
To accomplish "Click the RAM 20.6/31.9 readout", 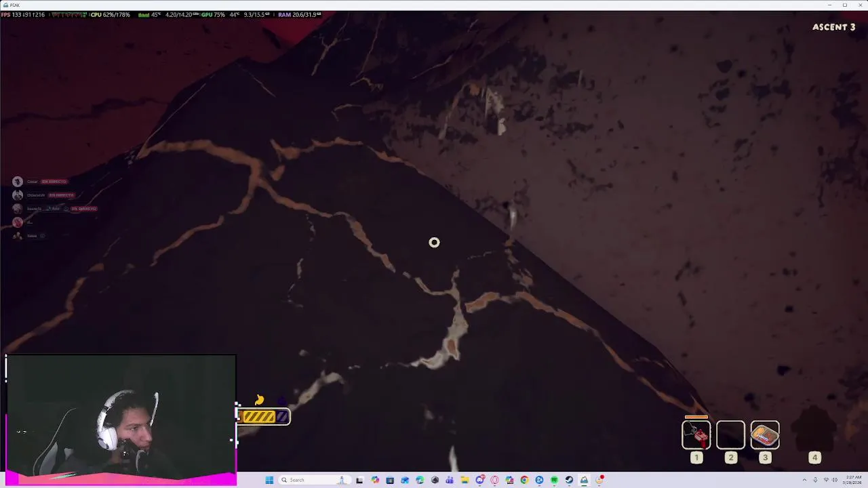I will tap(299, 15).
